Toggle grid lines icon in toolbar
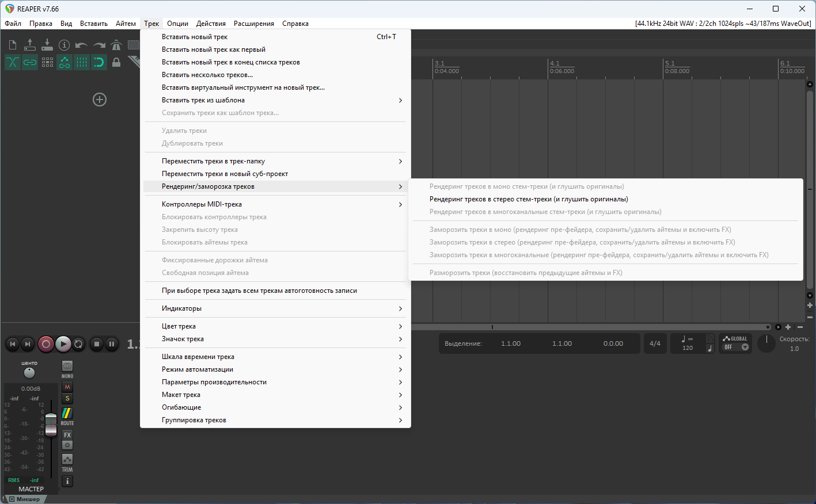Image resolution: width=816 pixels, height=504 pixels. coord(82,62)
